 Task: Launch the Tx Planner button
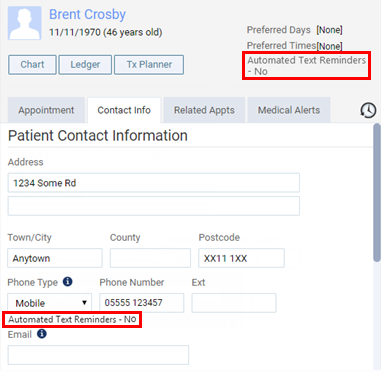click(x=149, y=65)
